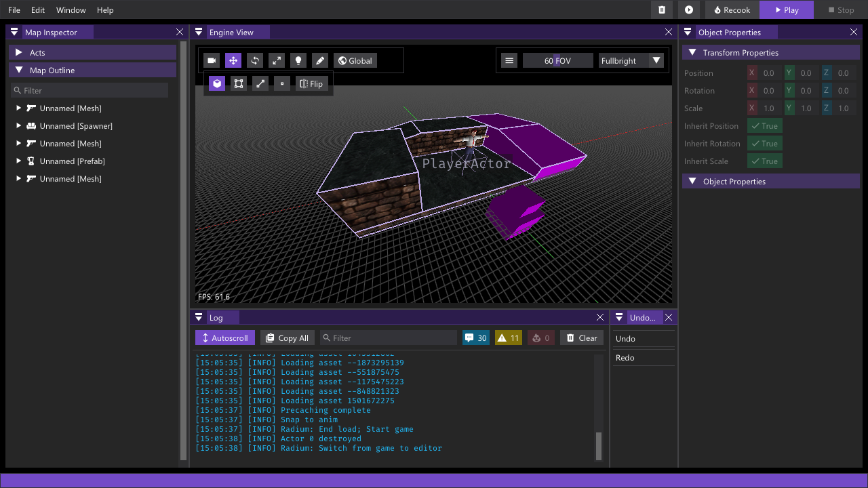Viewport: 868px width, 488px height.
Task: Click the Clear log button
Action: click(x=582, y=338)
